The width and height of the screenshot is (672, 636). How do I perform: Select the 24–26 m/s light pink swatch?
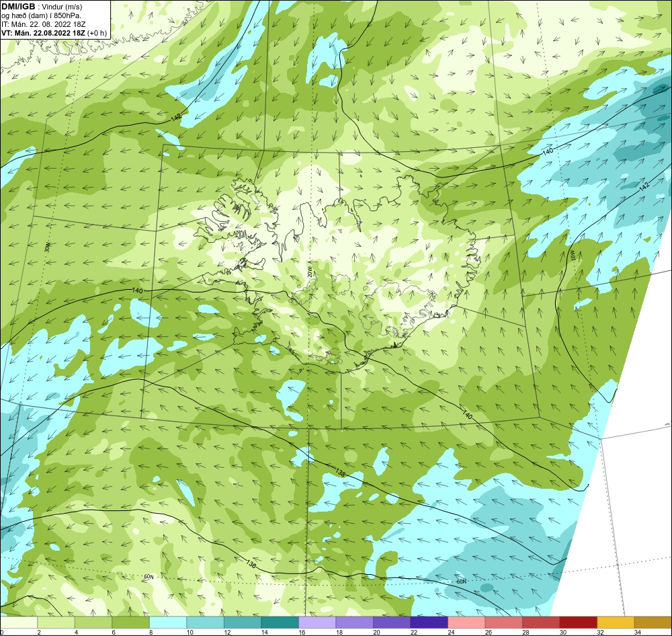pyautogui.click(x=466, y=623)
